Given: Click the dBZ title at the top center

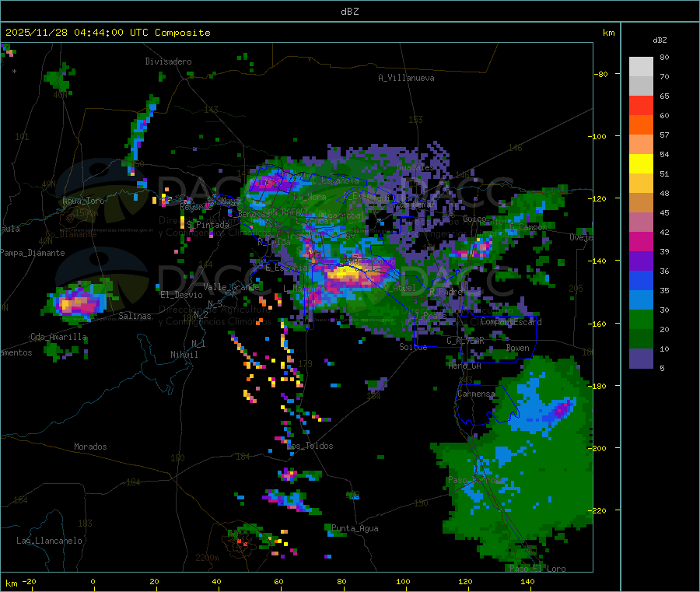Looking at the screenshot, I should (x=349, y=12).
